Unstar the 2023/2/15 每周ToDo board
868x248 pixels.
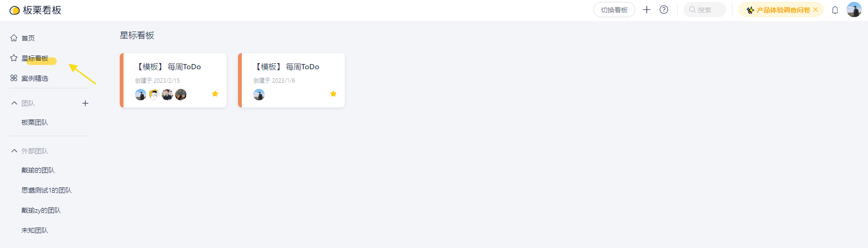tap(215, 94)
